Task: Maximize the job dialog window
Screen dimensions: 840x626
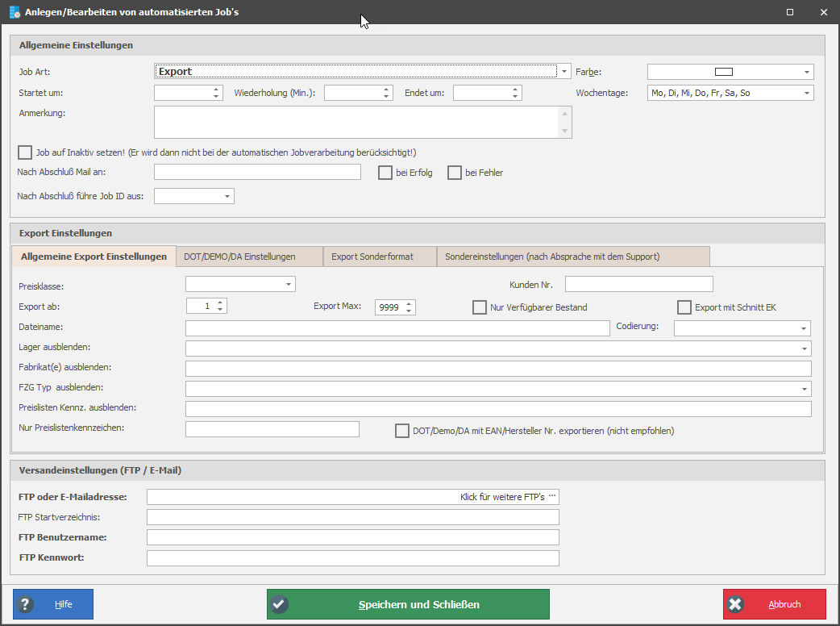Action: point(790,12)
